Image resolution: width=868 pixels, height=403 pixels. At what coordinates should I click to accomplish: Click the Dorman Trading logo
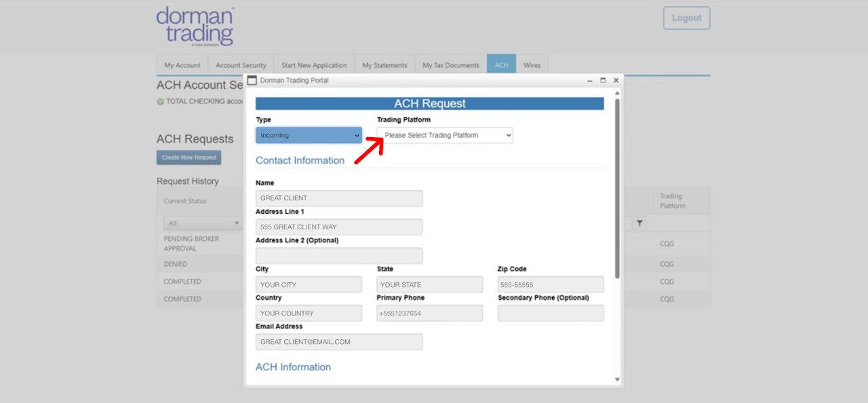click(195, 26)
